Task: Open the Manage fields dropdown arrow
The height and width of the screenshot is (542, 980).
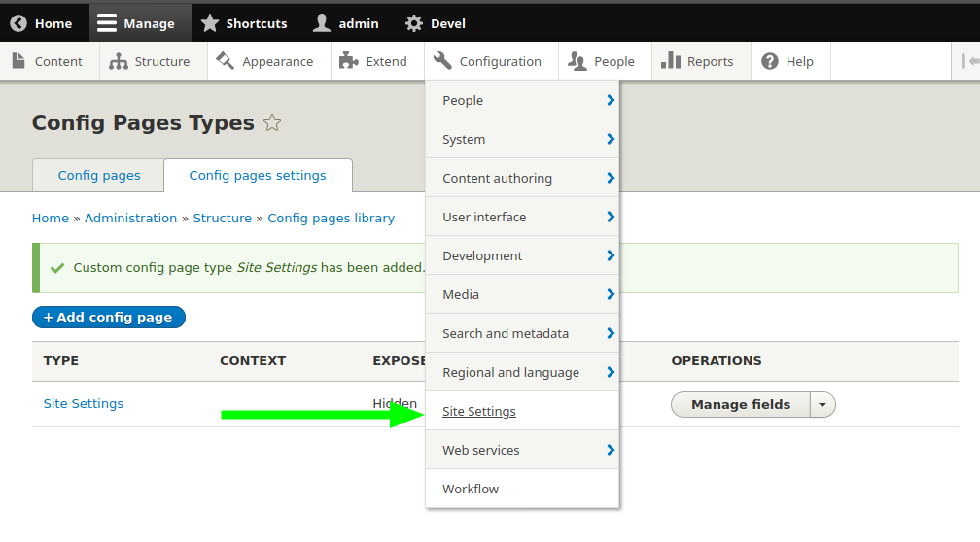Action: point(822,405)
